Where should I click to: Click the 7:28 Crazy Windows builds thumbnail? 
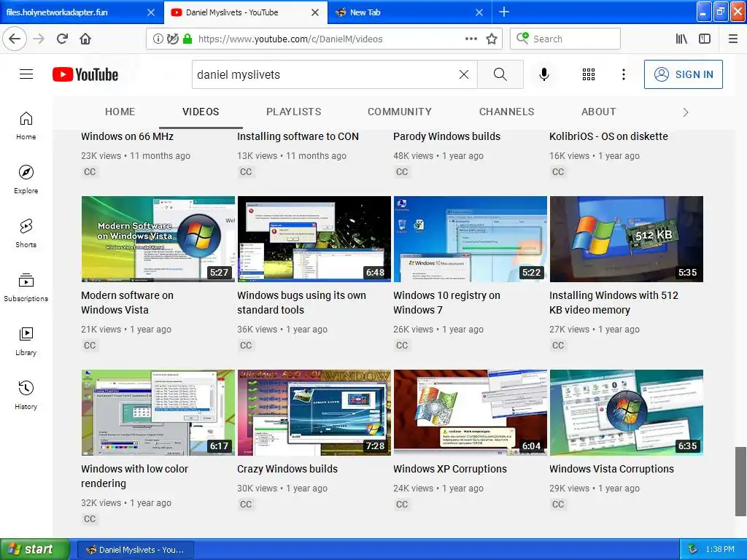tap(314, 413)
